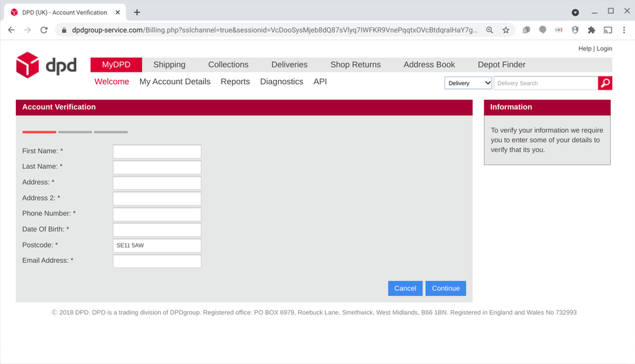Reload the page

tap(44, 30)
